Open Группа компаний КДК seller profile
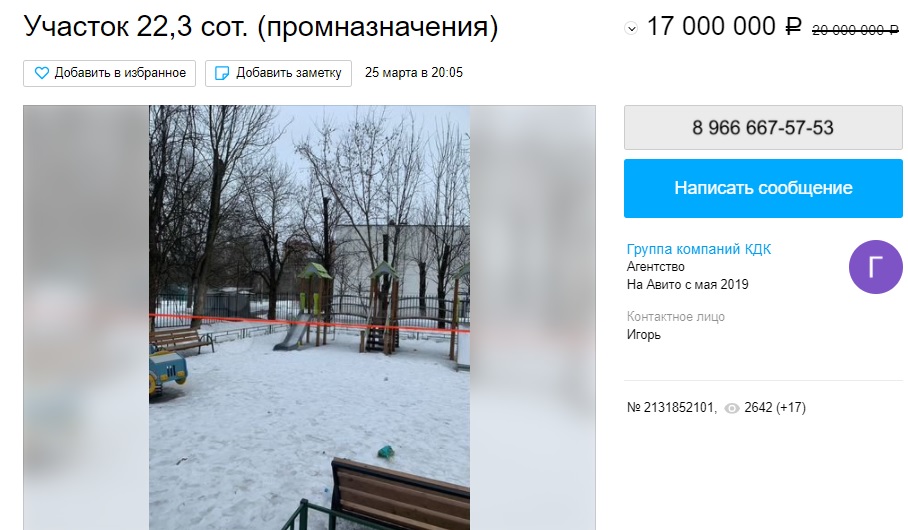Viewport: 908px width, 530px height. pyautogui.click(x=699, y=249)
